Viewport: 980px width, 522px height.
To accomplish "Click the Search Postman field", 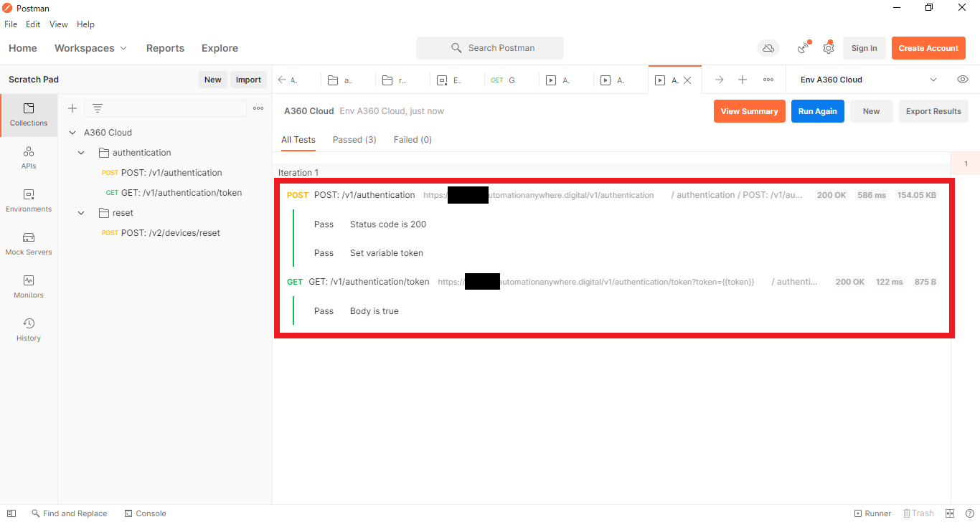I will tap(490, 48).
